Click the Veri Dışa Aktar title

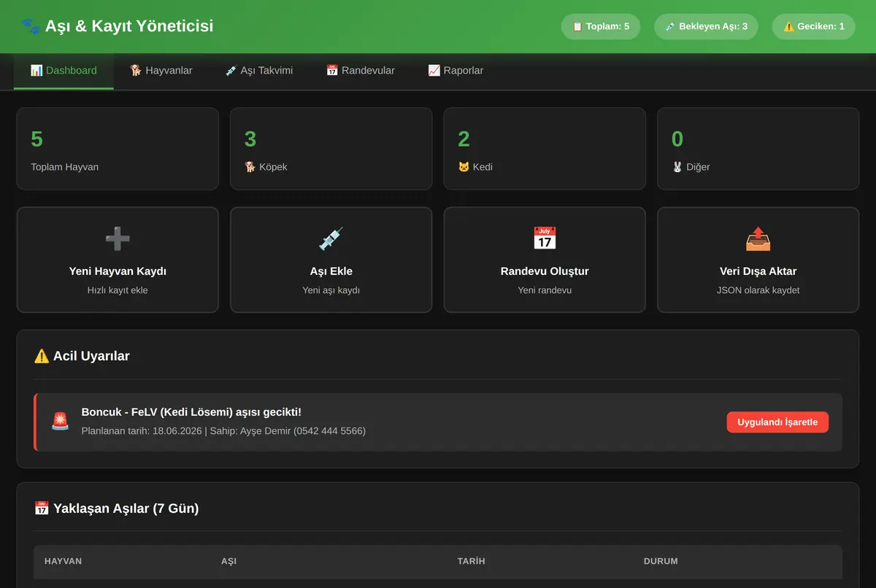pos(758,271)
